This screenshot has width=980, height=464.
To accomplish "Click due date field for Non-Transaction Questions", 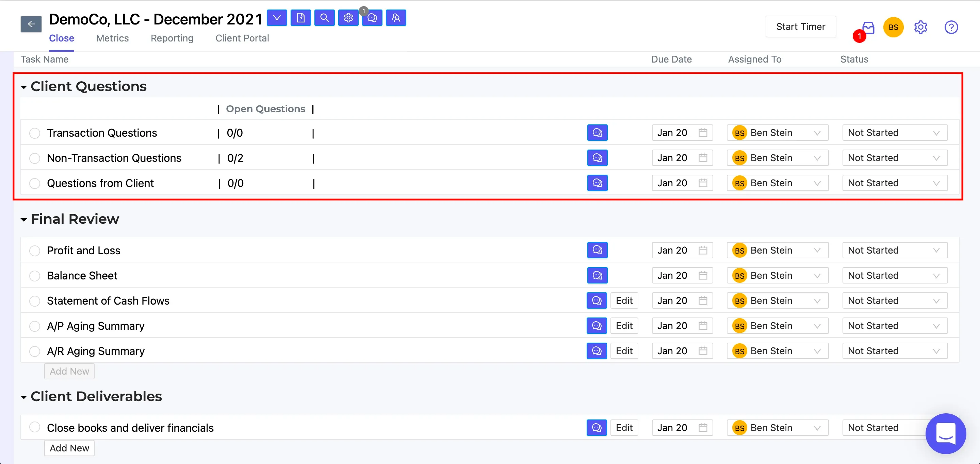I will 682,158.
